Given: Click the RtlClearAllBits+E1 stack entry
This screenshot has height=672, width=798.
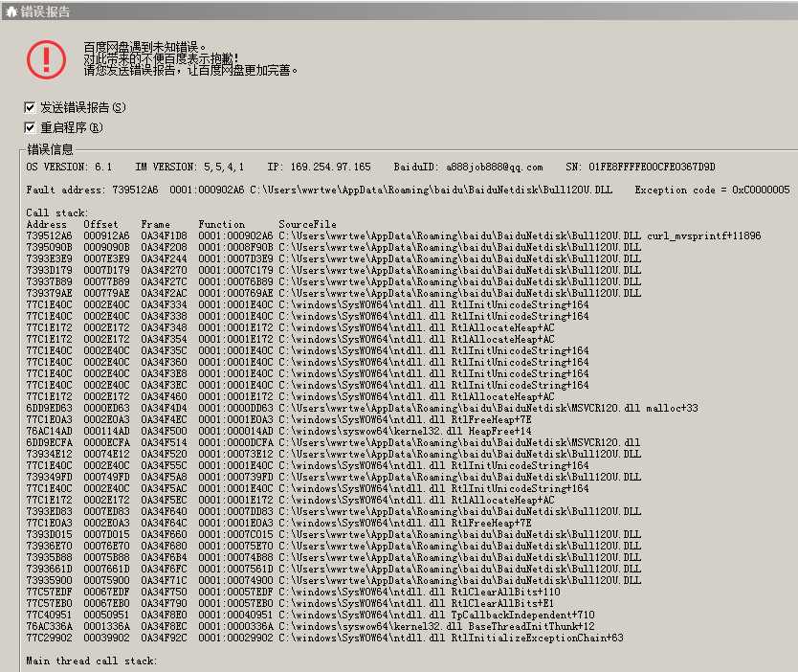Looking at the screenshot, I should pyautogui.click(x=290, y=603).
